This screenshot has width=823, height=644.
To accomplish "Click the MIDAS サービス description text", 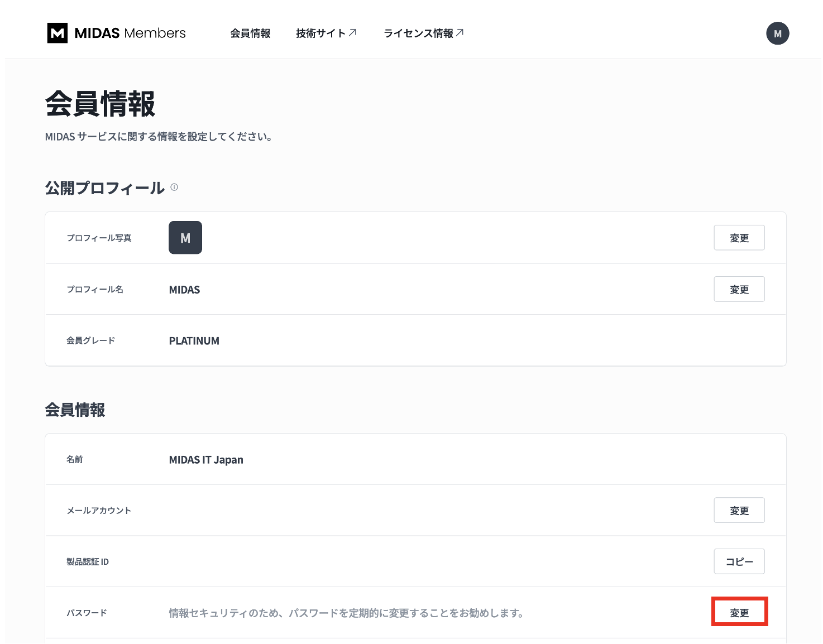I will pyautogui.click(x=159, y=137).
